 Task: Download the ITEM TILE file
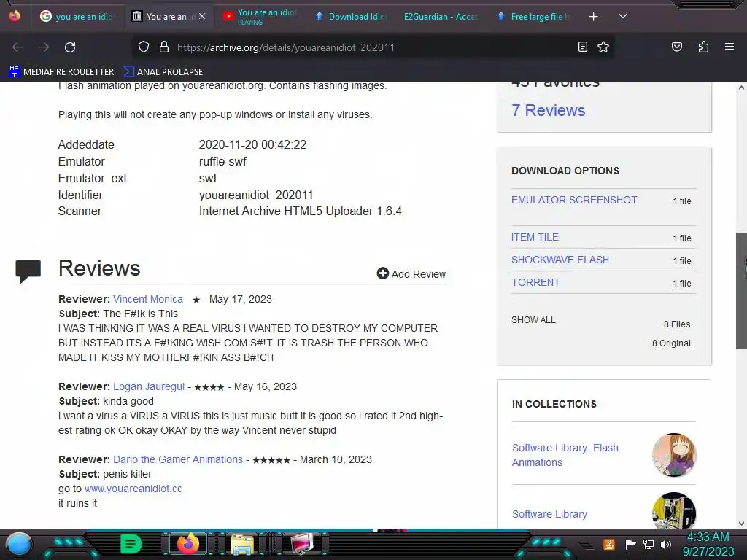pos(535,237)
